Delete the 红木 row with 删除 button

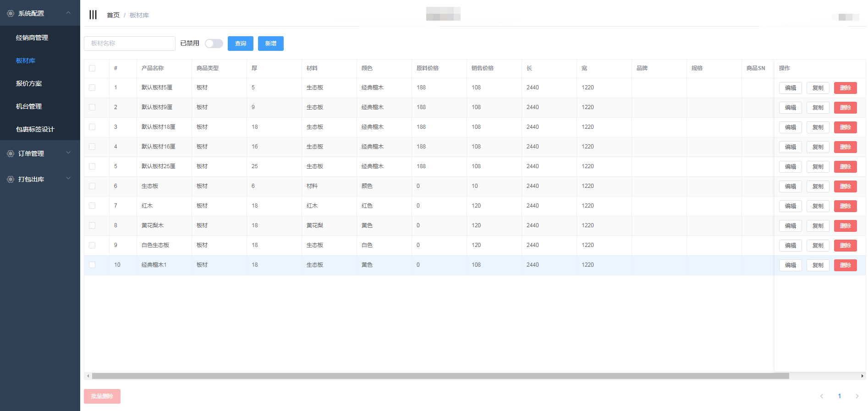pyautogui.click(x=845, y=206)
